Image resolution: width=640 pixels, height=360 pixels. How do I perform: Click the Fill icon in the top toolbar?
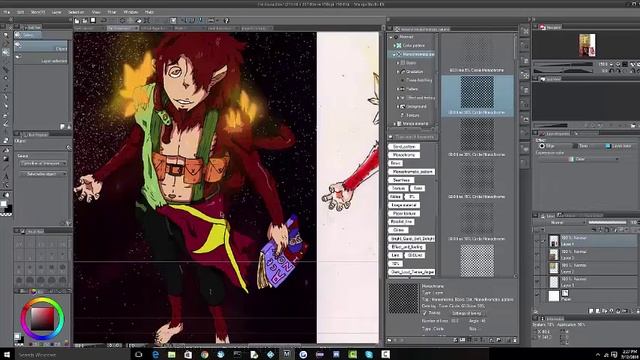pos(138,20)
